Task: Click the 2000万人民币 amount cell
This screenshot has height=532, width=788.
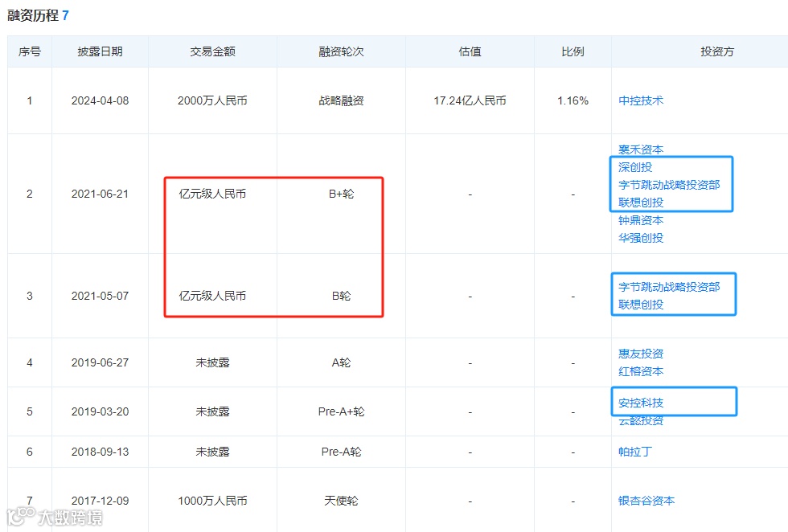Action: 212,100
